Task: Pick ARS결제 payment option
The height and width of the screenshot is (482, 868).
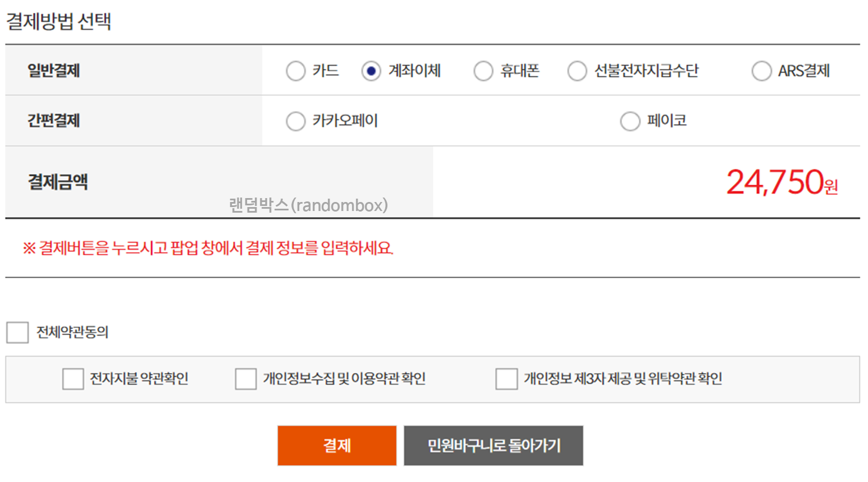Action: point(762,71)
